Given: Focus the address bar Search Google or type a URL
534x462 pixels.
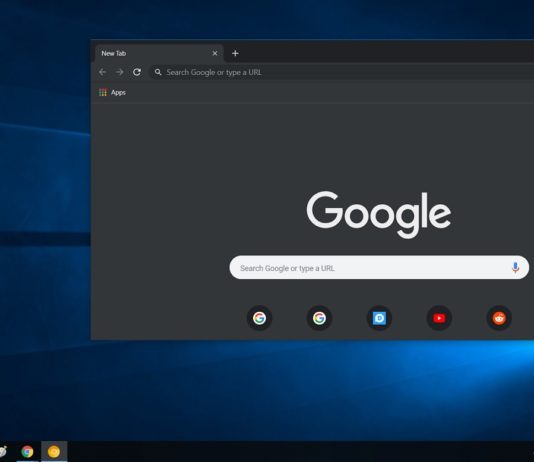Looking at the screenshot, I should click(342, 72).
